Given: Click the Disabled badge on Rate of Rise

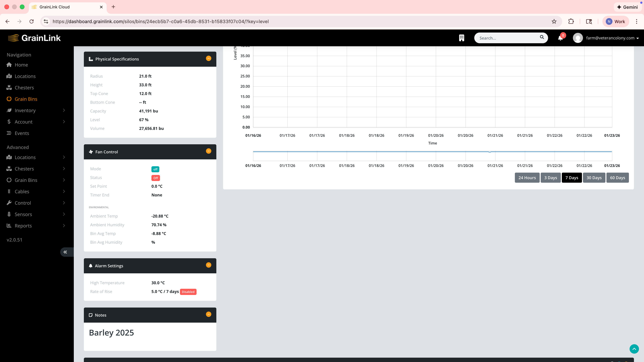Looking at the screenshot, I should click(188, 292).
